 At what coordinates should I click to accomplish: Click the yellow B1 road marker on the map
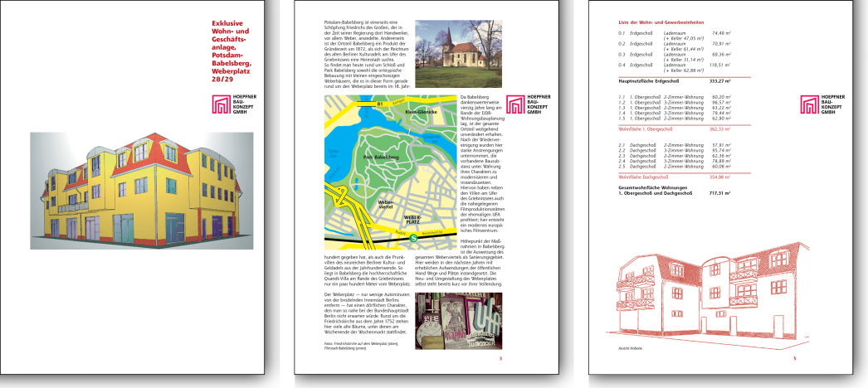point(378,104)
